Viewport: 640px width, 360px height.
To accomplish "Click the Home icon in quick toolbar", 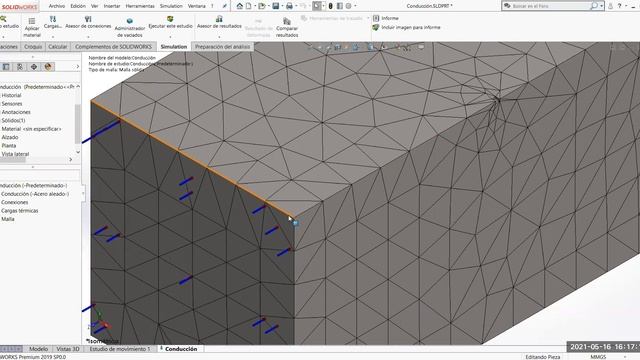I will (240, 6).
